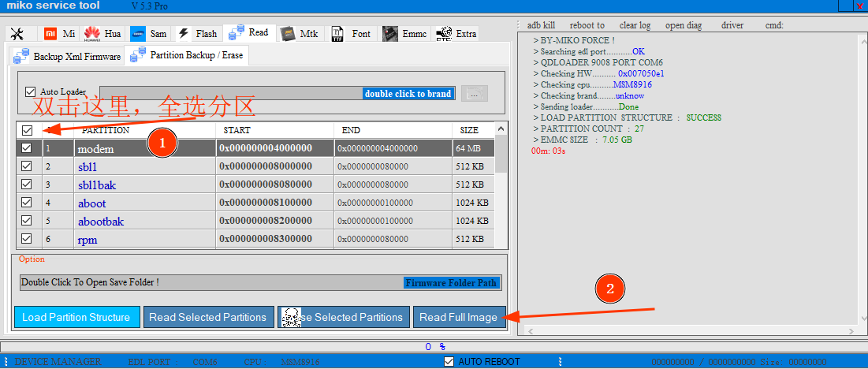Click the START column header
This screenshot has width=868, height=369.
click(237, 131)
